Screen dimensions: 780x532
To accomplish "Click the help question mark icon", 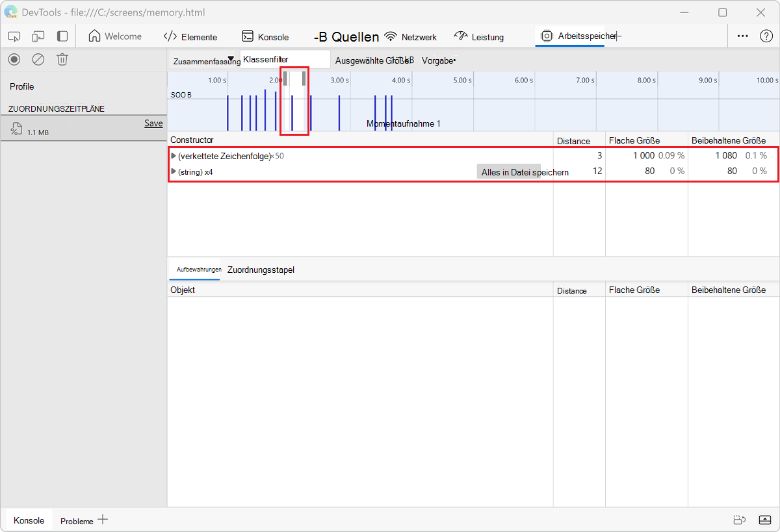I will 766,36.
